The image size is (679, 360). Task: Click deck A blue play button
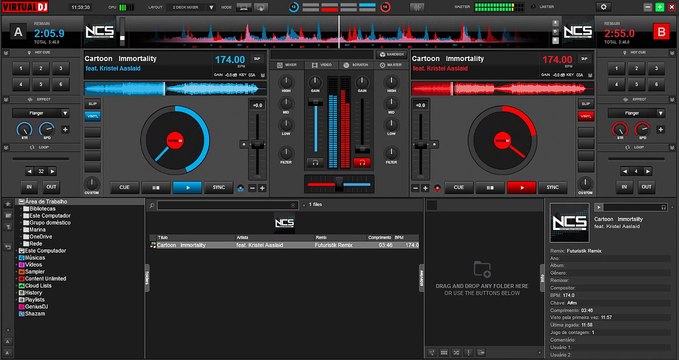click(x=187, y=188)
